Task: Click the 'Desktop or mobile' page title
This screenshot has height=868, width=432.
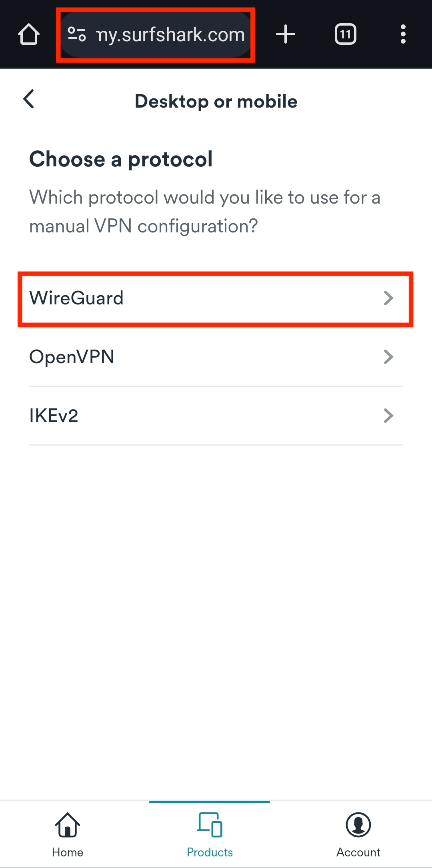Action: click(216, 102)
